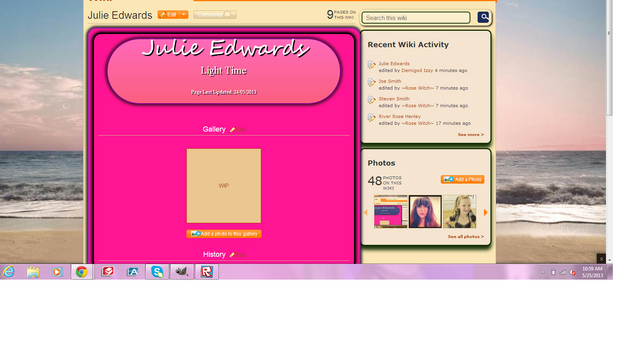Focus the Search this wiki field
Viewport: 640px width, 360px height.
(x=416, y=18)
